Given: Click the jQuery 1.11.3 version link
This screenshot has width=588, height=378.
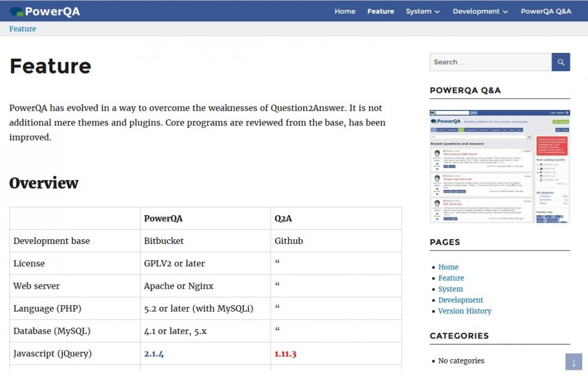Looking at the screenshot, I should (285, 354).
